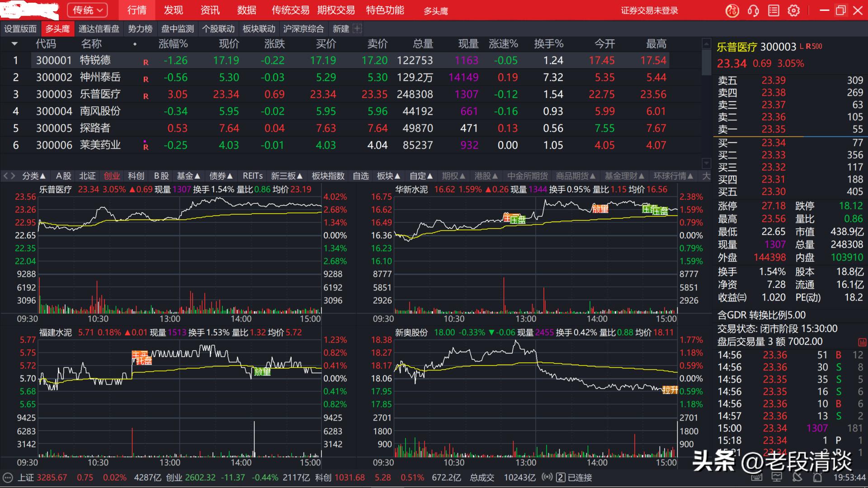
Task: Open the message list icon in title bar
Action: [x=774, y=10]
